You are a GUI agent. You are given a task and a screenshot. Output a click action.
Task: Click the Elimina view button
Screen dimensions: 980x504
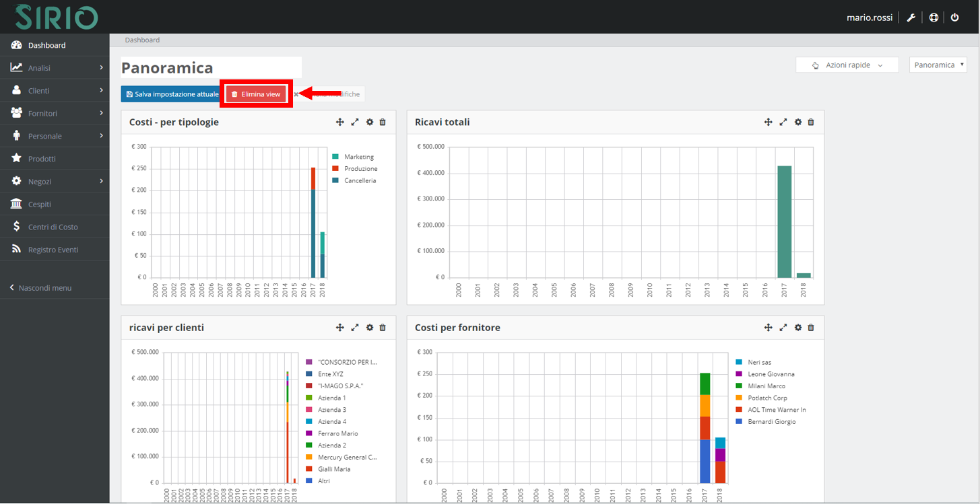256,94
